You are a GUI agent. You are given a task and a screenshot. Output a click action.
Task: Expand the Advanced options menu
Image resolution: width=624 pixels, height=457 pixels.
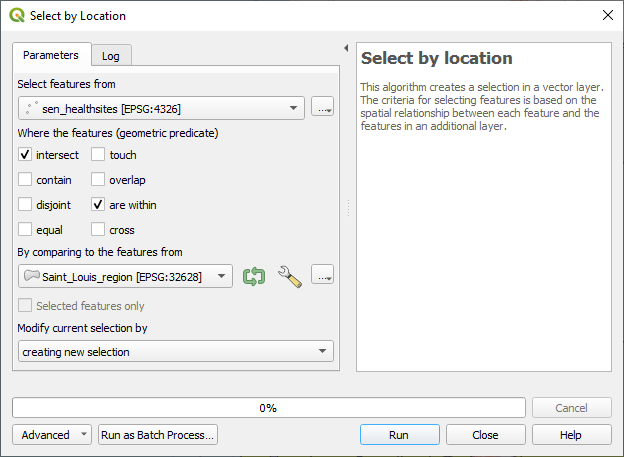coord(52,435)
